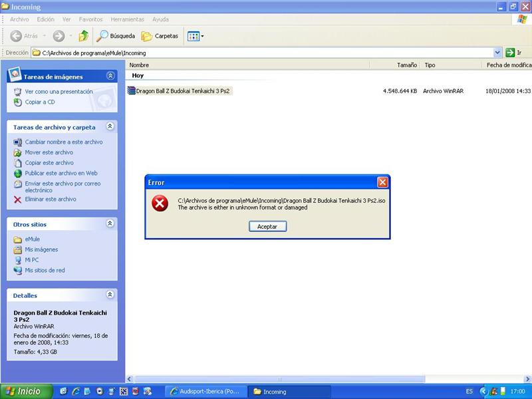
Task: Click Copiar a CD link
Action: click(40, 102)
